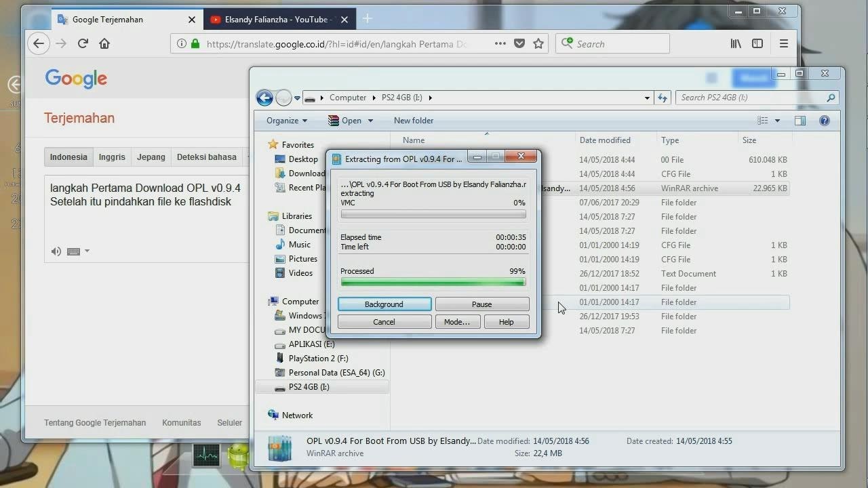
Task: Open the Mode... options in extraction dialog
Action: tap(457, 322)
